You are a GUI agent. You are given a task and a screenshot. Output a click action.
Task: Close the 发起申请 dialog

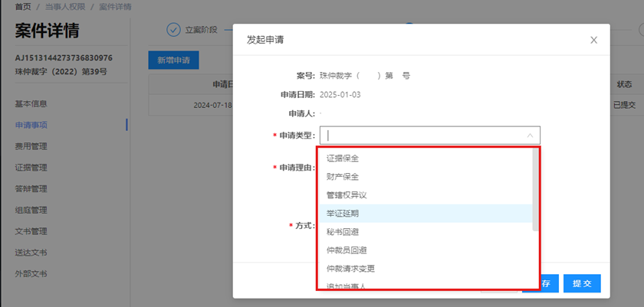click(x=593, y=40)
